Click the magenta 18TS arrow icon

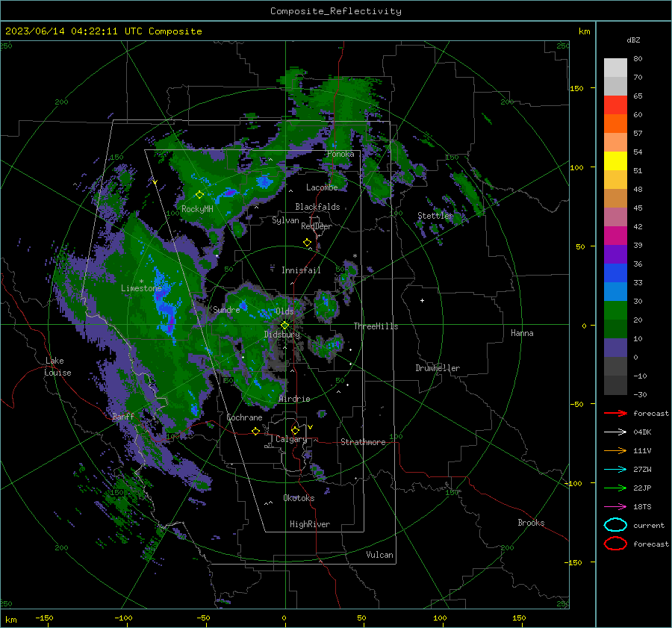coord(615,506)
